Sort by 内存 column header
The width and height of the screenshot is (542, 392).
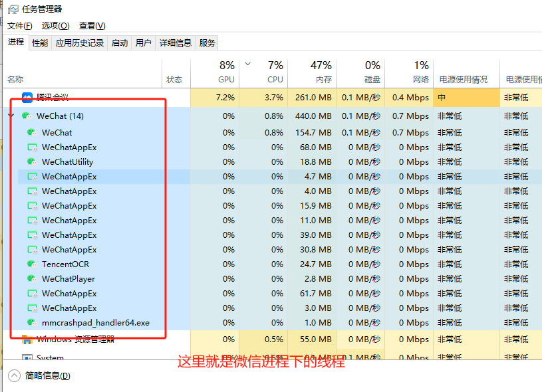[312, 73]
